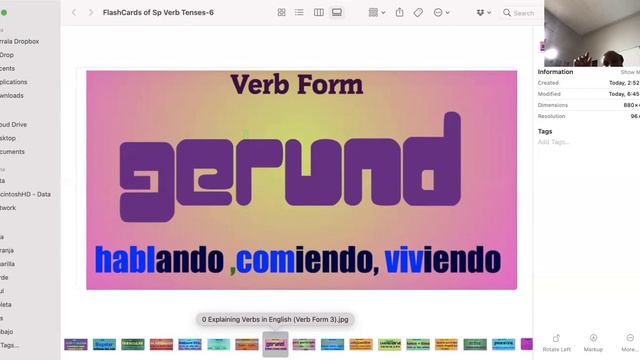The height and width of the screenshot is (360, 640).
Task: Select Macintosh HD - Data in the sidebar
Action: (25, 194)
